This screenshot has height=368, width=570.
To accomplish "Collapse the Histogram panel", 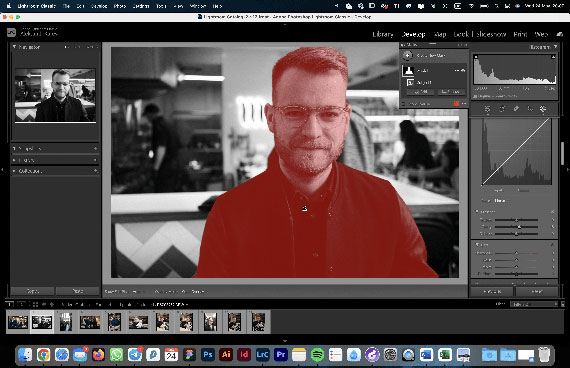I will tap(555, 47).
